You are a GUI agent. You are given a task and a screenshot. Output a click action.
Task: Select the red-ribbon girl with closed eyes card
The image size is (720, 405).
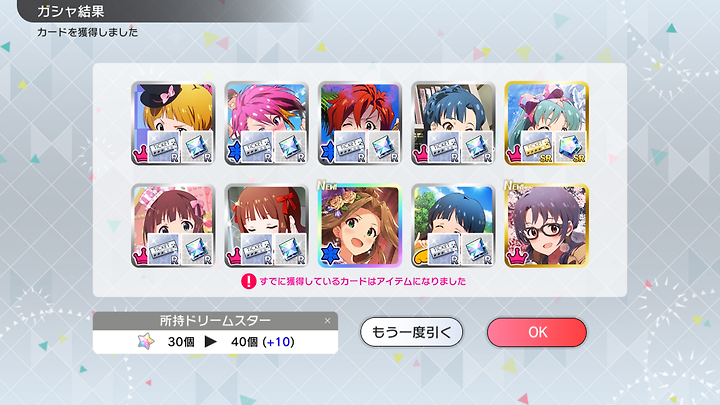[x=266, y=226]
